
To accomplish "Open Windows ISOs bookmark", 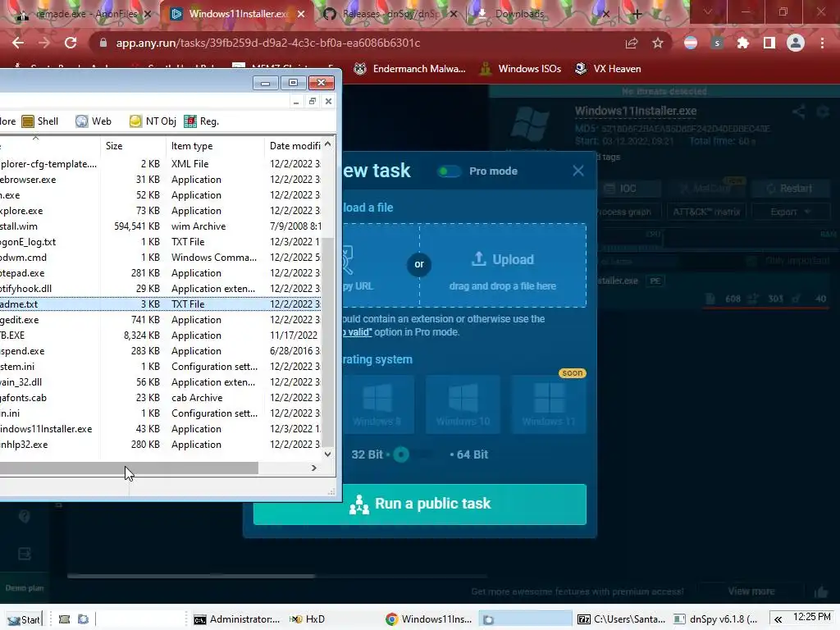I will tap(521, 69).
